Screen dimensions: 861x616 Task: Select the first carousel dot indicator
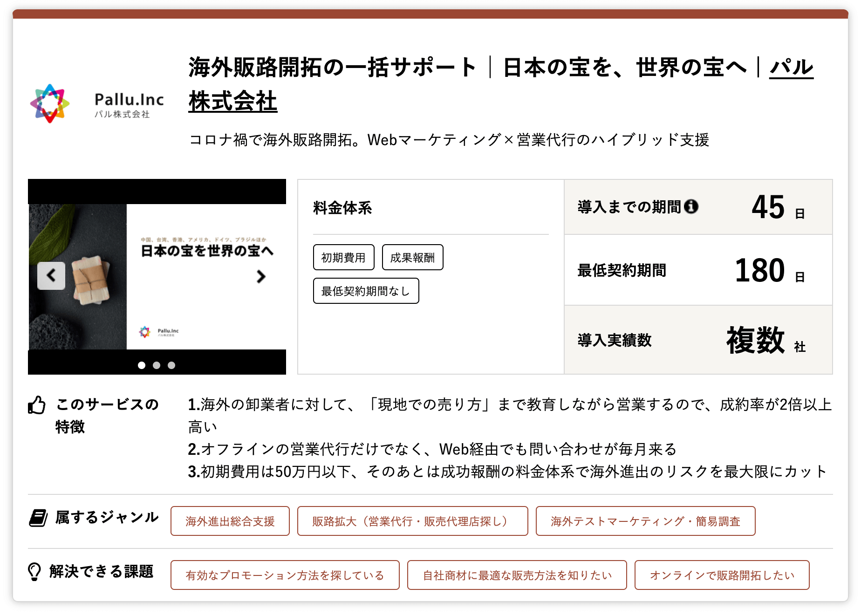(x=142, y=365)
